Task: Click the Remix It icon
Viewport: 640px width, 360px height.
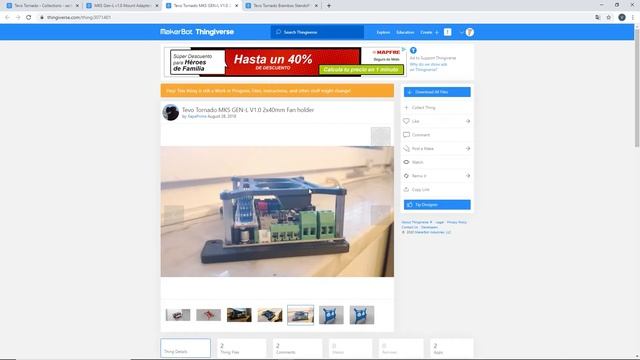Action: pyautogui.click(x=406, y=176)
